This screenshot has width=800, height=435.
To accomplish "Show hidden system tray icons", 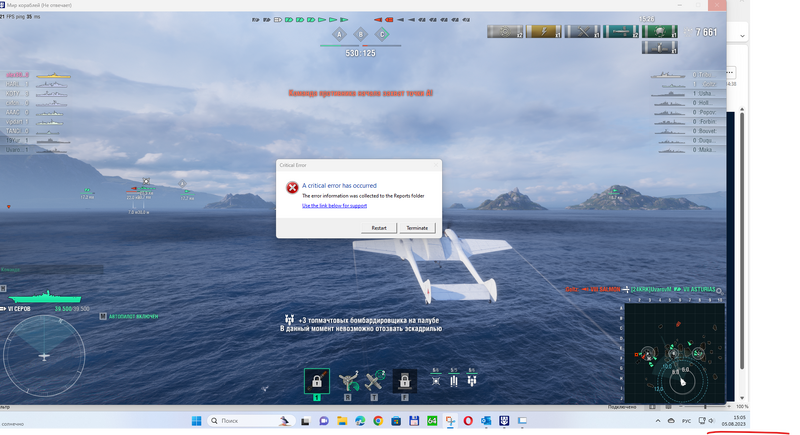I will click(658, 421).
